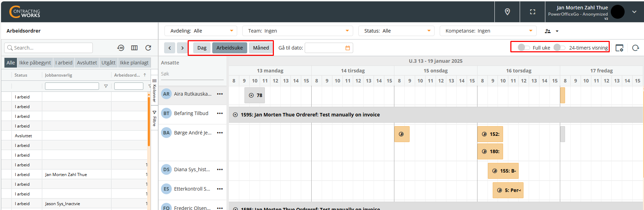644x210 pixels.
Task: Open the date picker calendar icon
Action: 348,48
